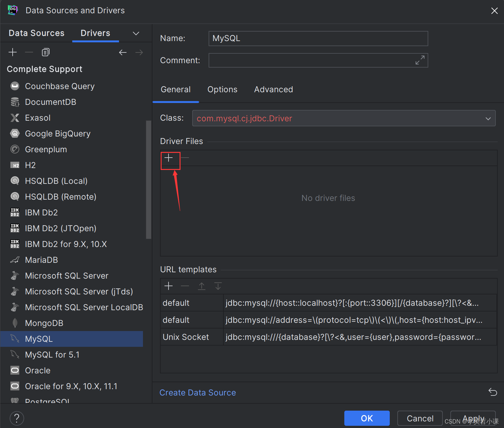Select first default URL template row
The height and width of the screenshot is (428, 504).
tap(329, 303)
